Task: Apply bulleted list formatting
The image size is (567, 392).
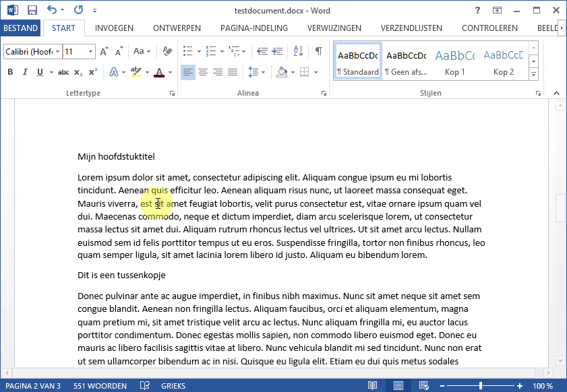Action: (x=188, y=51)
